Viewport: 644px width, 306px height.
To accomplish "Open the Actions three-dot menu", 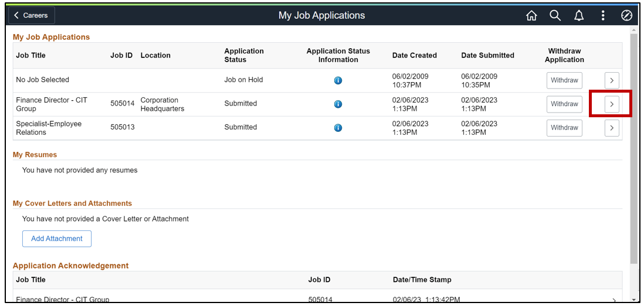I will [x=603, y=16].
